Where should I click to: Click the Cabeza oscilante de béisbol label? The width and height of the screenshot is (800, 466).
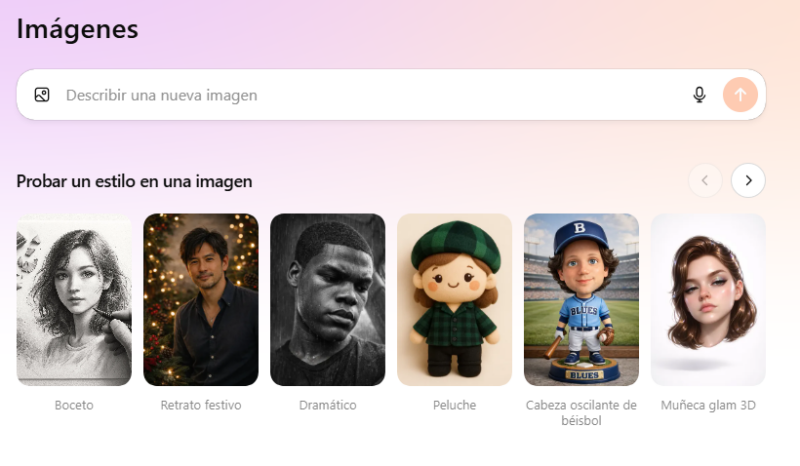581,412
